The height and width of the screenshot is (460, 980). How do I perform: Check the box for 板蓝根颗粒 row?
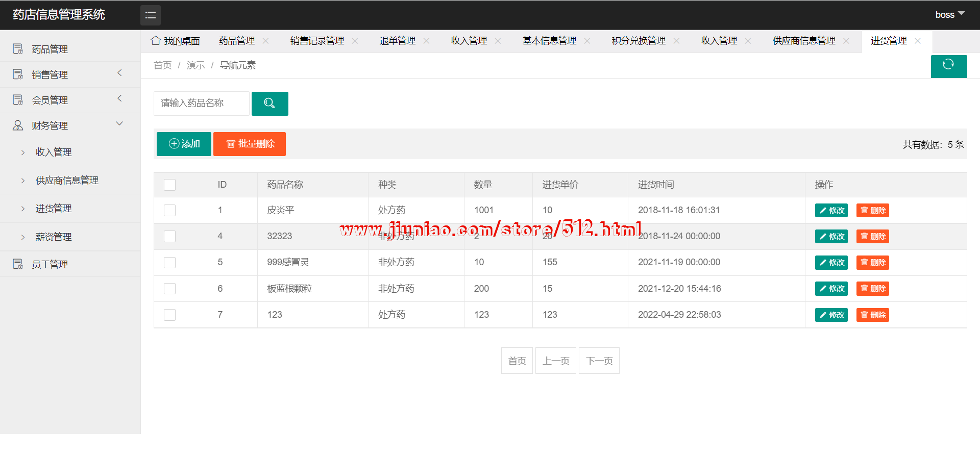(169, 289)
